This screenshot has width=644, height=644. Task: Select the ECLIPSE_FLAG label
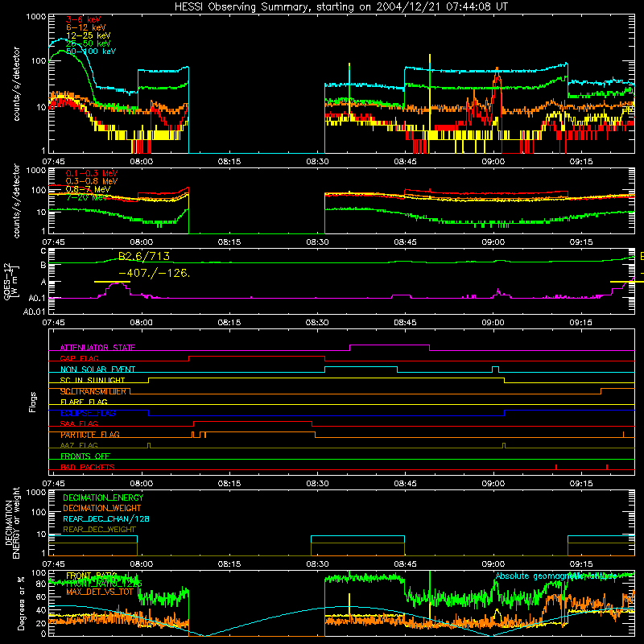click(x=88, y=413)
